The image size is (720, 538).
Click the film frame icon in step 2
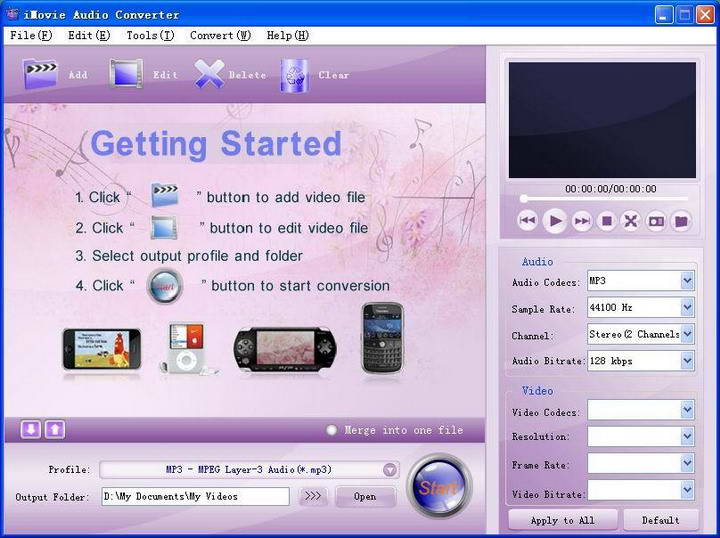tap(164, 227)
